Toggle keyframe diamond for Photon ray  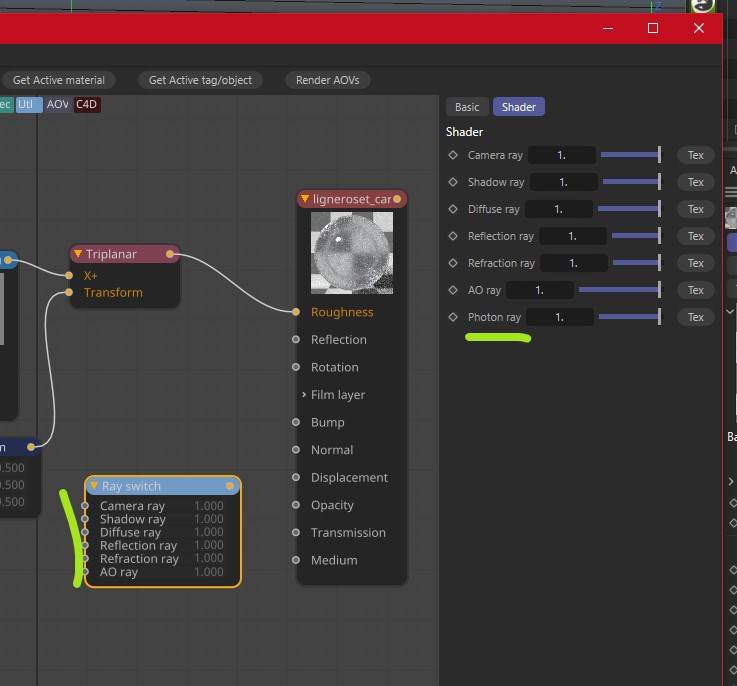(453, 317)
